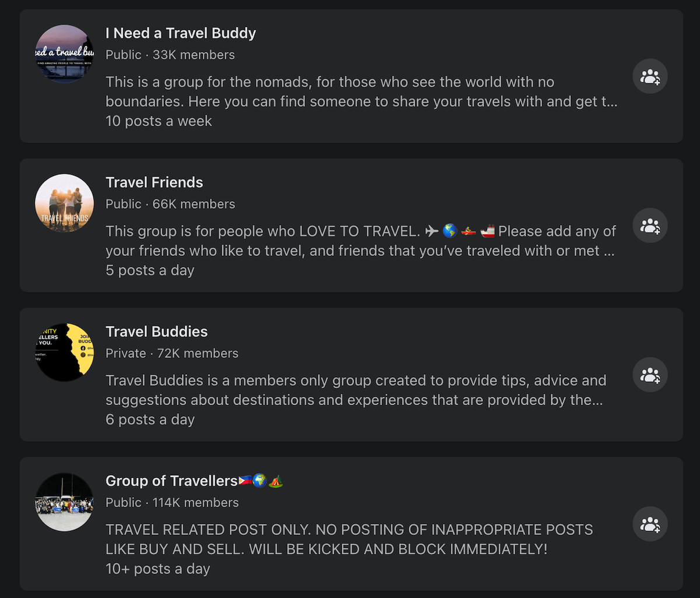The image size is (700, 598).
Task: Select the Travel Buddies yellow-black profile image
Action: coord(65,352)
